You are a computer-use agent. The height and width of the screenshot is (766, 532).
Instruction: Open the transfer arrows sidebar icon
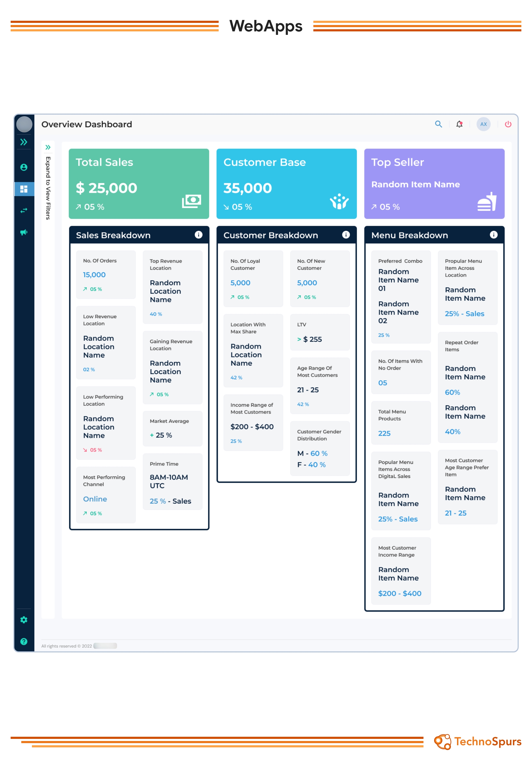tap(24, 211)
